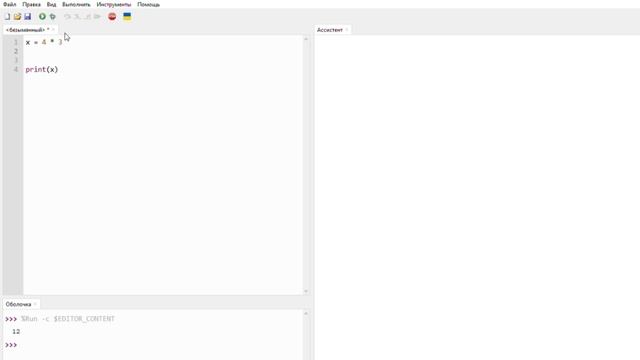Close the Ассистент panel tab
Image resolution: width=640 pixels, height=360 pixels.
pos(347,30)
